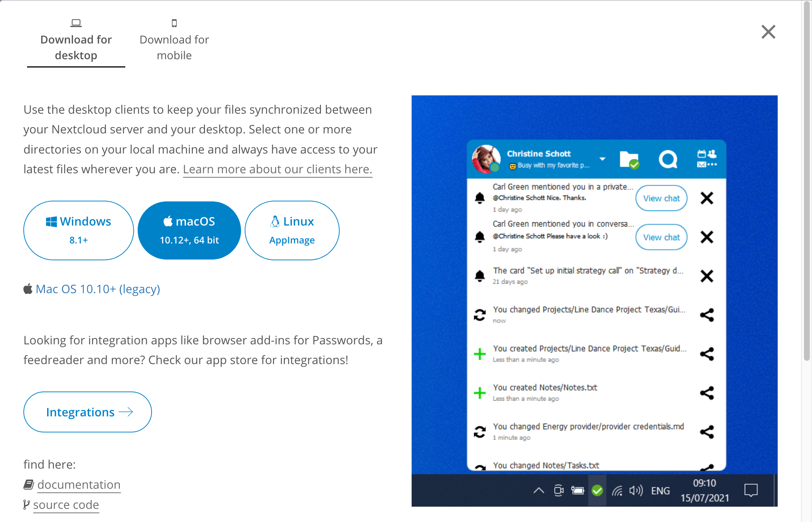The height and width of the screenshot is (522, 812).
Task: Open the notification center icon in taskbar
Action: click(x=751, y=490)
